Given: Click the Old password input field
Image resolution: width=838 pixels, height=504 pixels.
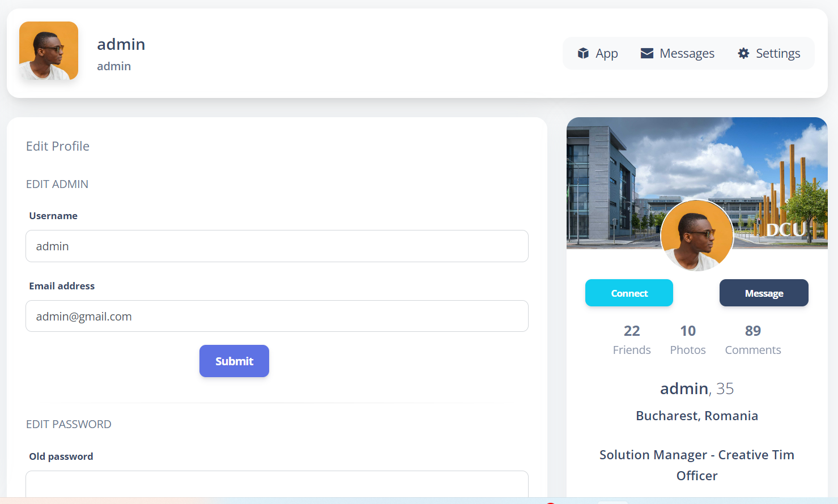Looking at the screenshot, I should click(x=277, y=486).
